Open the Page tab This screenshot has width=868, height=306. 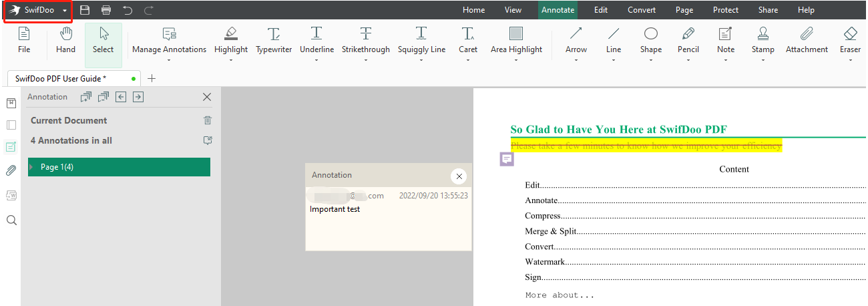[684, 10]
